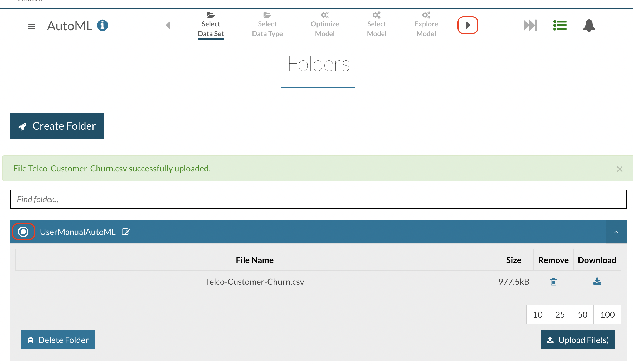The height and width of the screenshot is (364, 633).
Task: Open the notifications bell
Action: click(x=589, y=25)
